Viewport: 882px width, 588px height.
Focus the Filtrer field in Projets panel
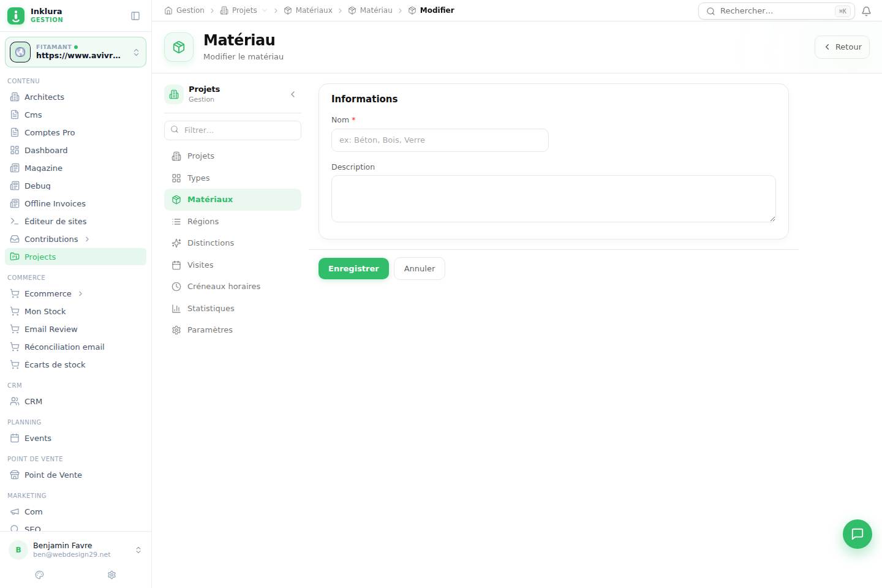click(233, 130)
